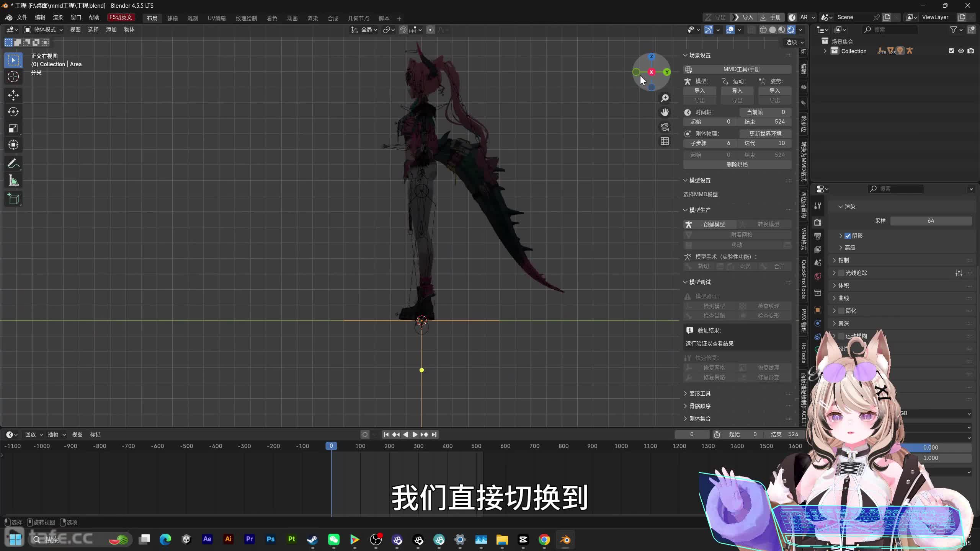The height and width of the screenshot is (551, 980).
Task: Click the pan hand viewport icon
Action: point(665,112)
